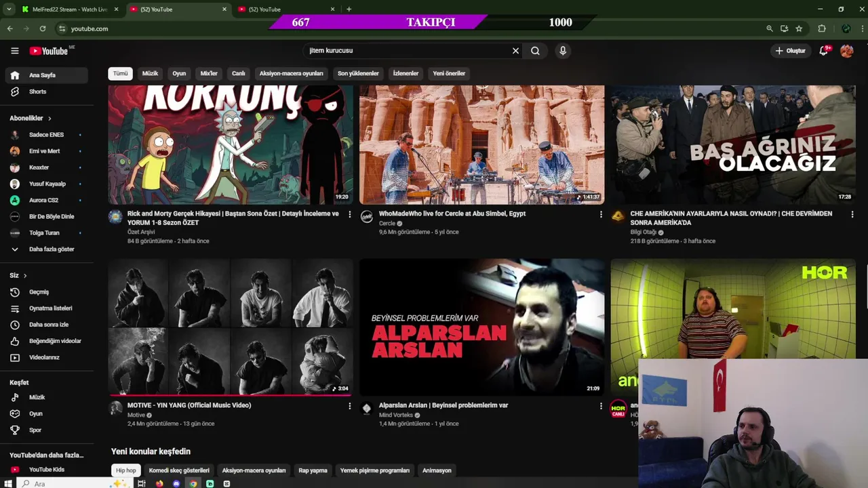The image size is (868, 488).
Task: Expand Daha fazla göster in subscriptions
Action: [x=46, y=249]
